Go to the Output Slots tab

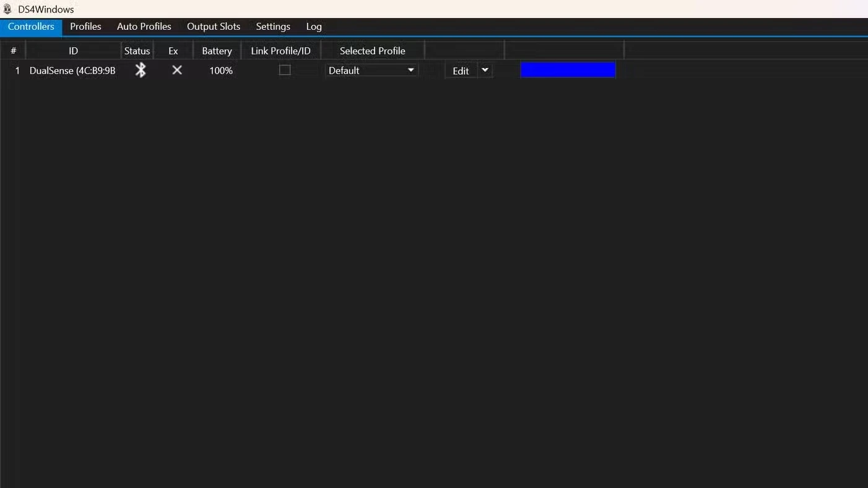pyautogui.click(x=214, y=27)
